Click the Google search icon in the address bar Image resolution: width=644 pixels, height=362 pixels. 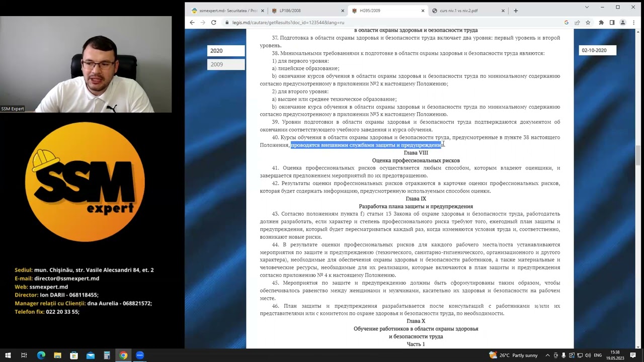(567, 23)
